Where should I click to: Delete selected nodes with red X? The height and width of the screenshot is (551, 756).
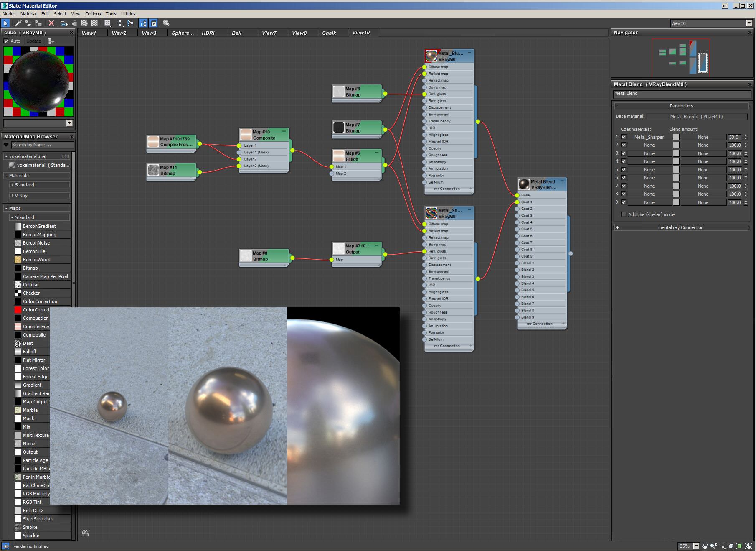(51, 23)
